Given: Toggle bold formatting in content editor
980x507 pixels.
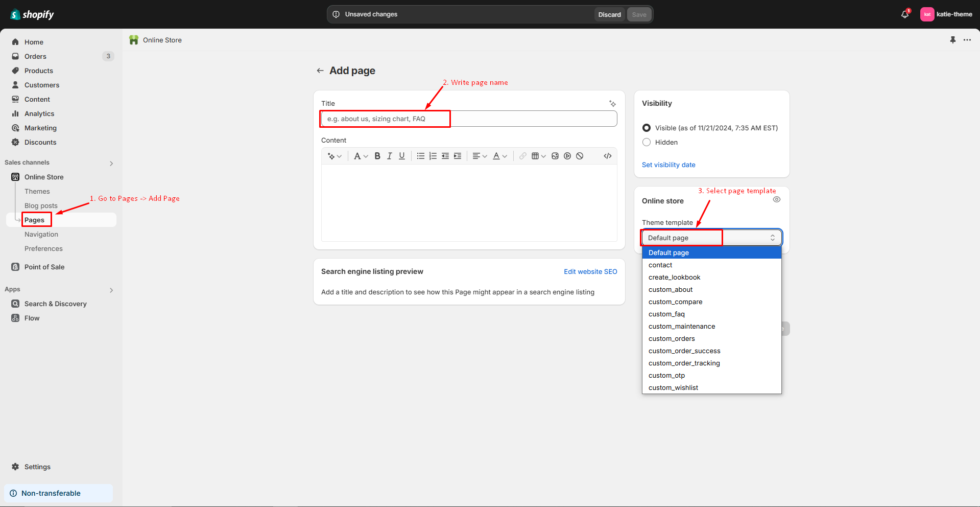Looking at the screenshot, I should coord(377,156).
